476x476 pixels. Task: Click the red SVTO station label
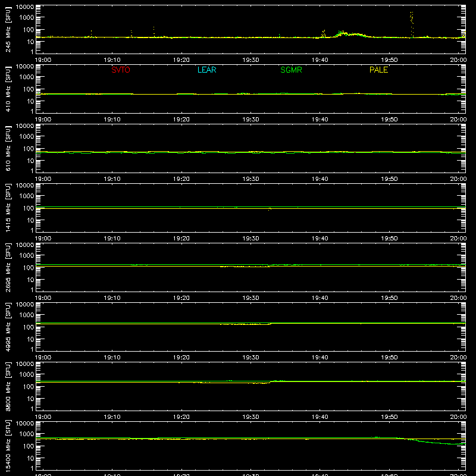pos(121,70)
